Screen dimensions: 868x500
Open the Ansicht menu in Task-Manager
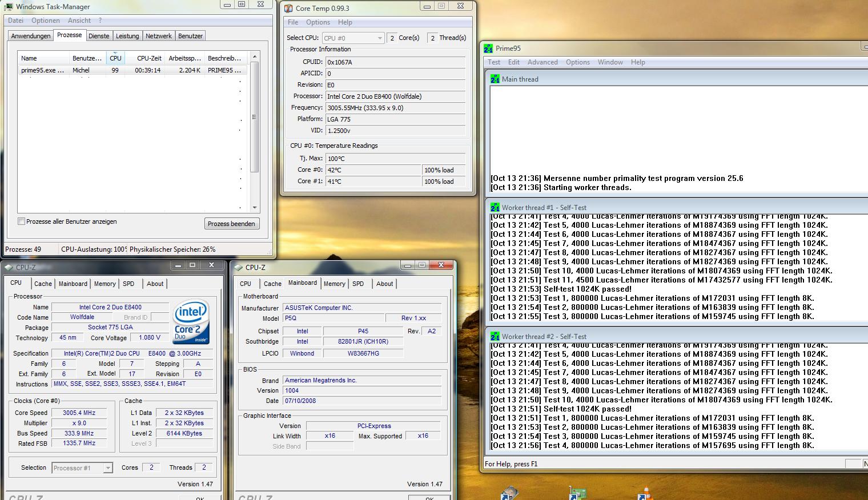79,21
